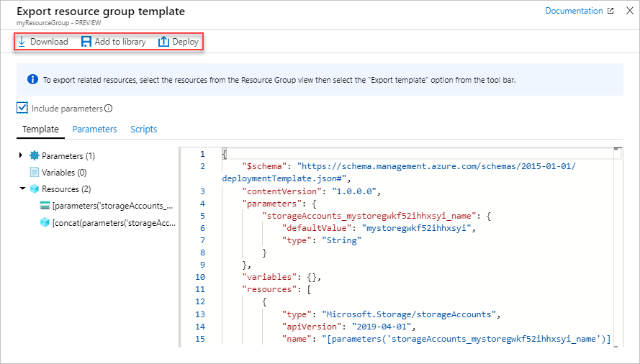Click the Download arrow icon
Viewport: 640px width, 364px height.
click(22, 42)
